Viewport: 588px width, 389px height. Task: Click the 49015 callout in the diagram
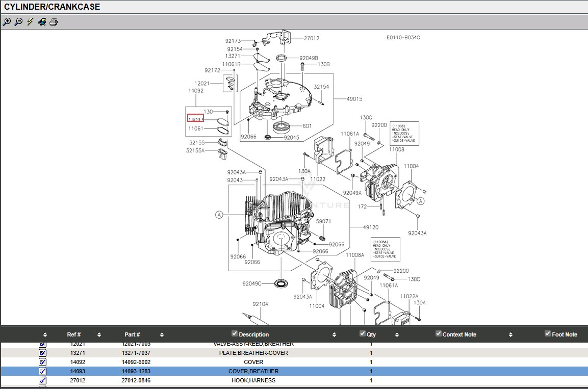pos(354,99)
